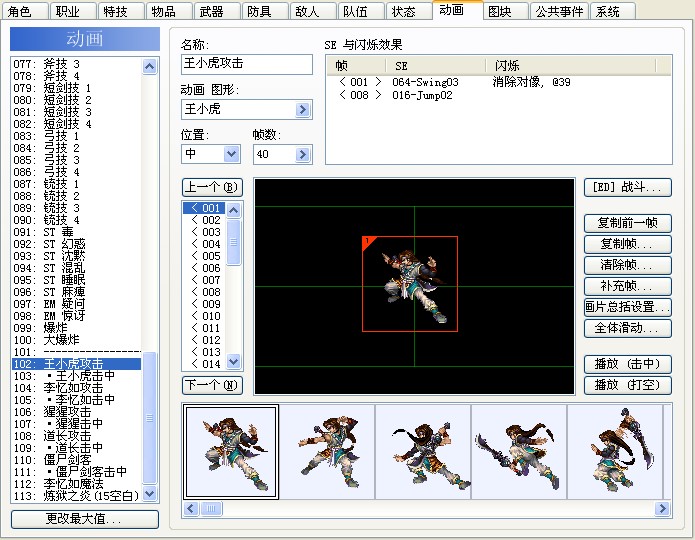The width and height of the screenshot is (695, 540).
Task: Switch to the 系统 tab
Action: tap(613, 11)
